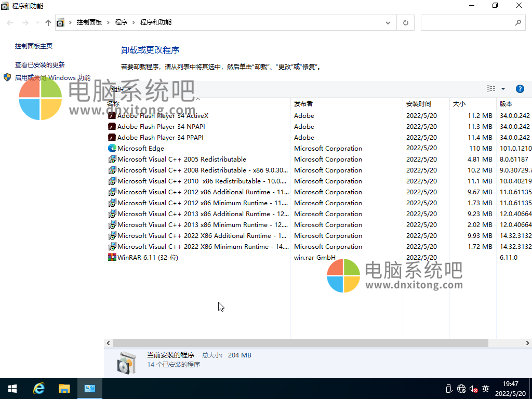Expand the chevron after 控制面板 breadcrumb
The width and height of the screenshot is (532, 399).
[x=109, y=22]
